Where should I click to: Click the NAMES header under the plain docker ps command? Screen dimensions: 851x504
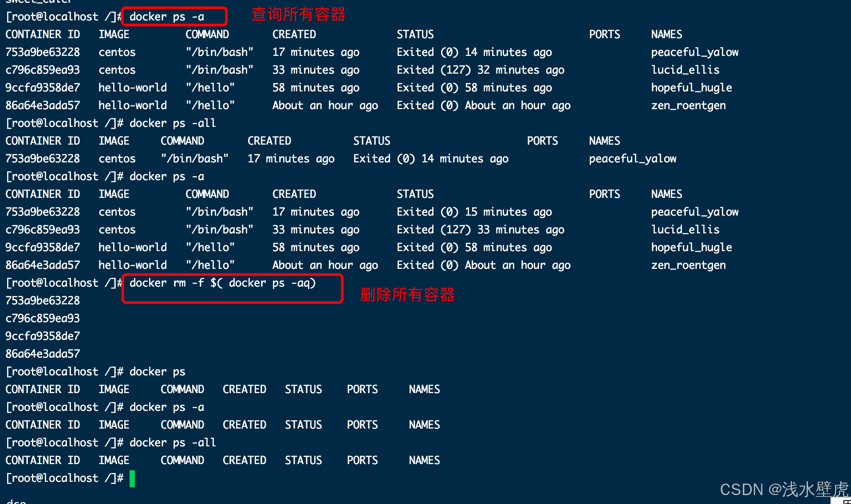[424, 390]
